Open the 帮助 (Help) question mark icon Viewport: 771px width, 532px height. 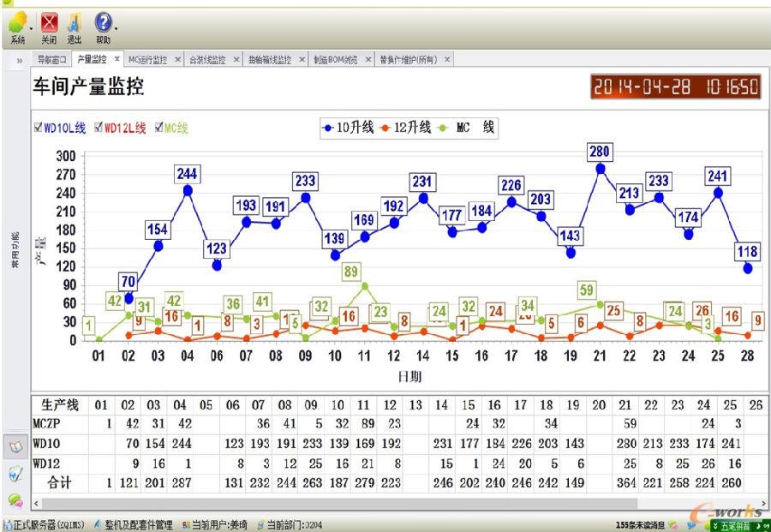click(102, 24)
